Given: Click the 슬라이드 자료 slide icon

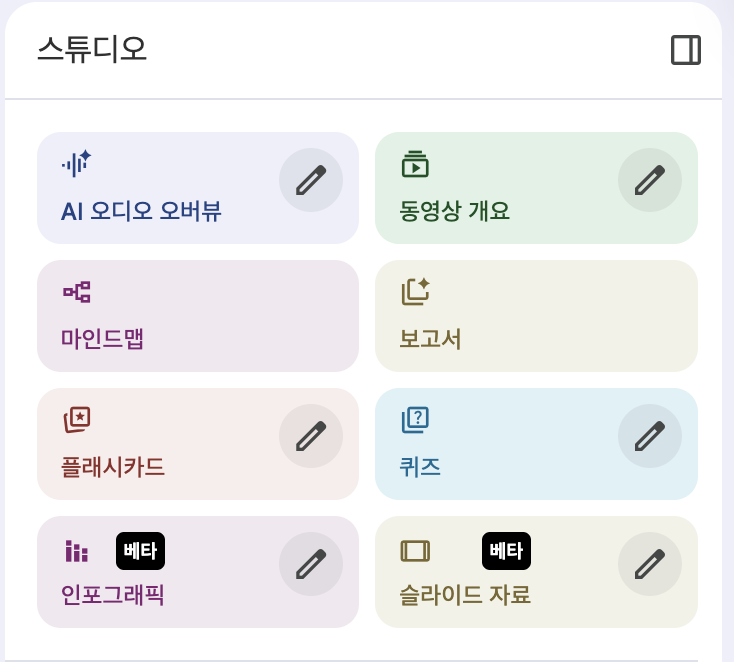Looking at the screenshot, I should (415, 551).
